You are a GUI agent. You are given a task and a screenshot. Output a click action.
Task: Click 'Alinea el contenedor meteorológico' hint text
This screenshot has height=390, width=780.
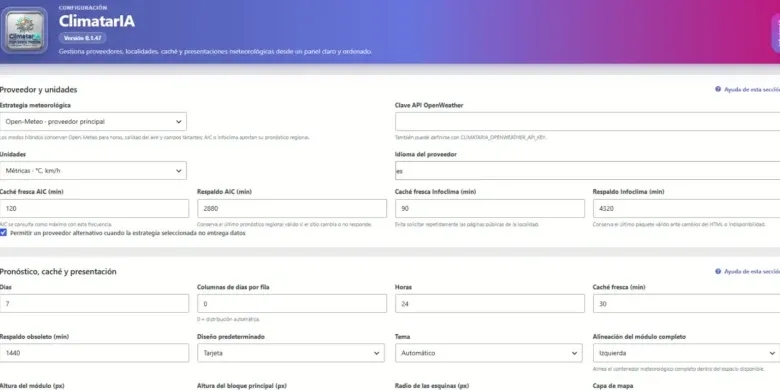[679, 369]
